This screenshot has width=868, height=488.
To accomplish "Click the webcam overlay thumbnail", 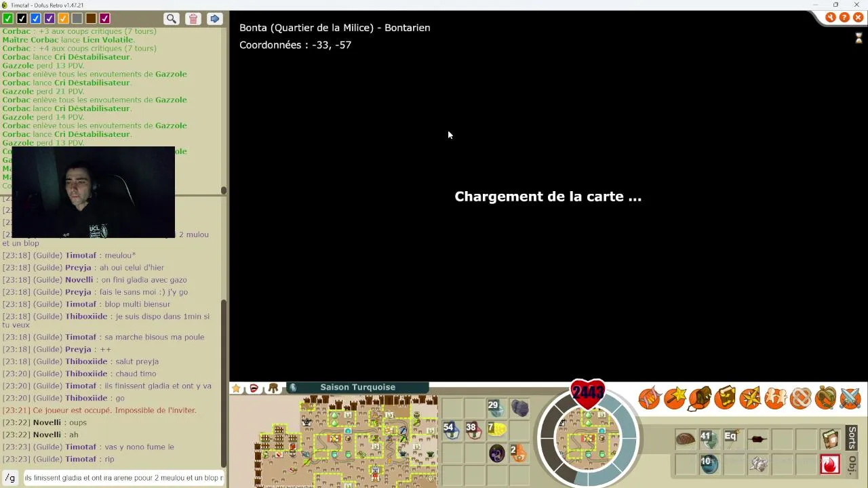I will pyautogui.click(x=93, y=192).
